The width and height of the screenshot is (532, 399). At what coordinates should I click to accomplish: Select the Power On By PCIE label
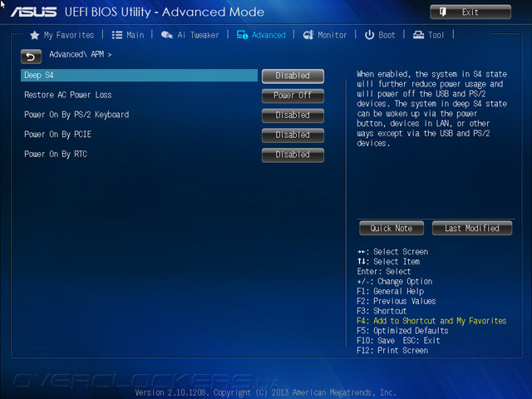tap(57, 135)
